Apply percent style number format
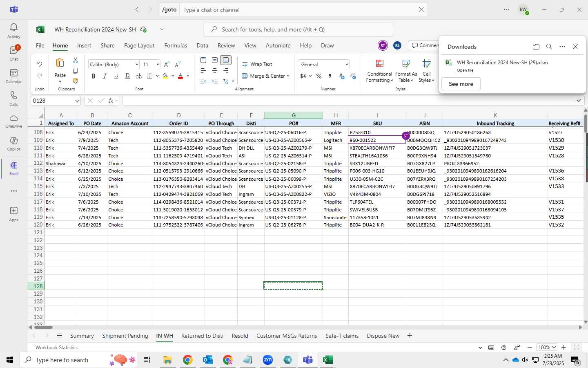The height and width of the screenshot is (368, 588). [319, 76]
